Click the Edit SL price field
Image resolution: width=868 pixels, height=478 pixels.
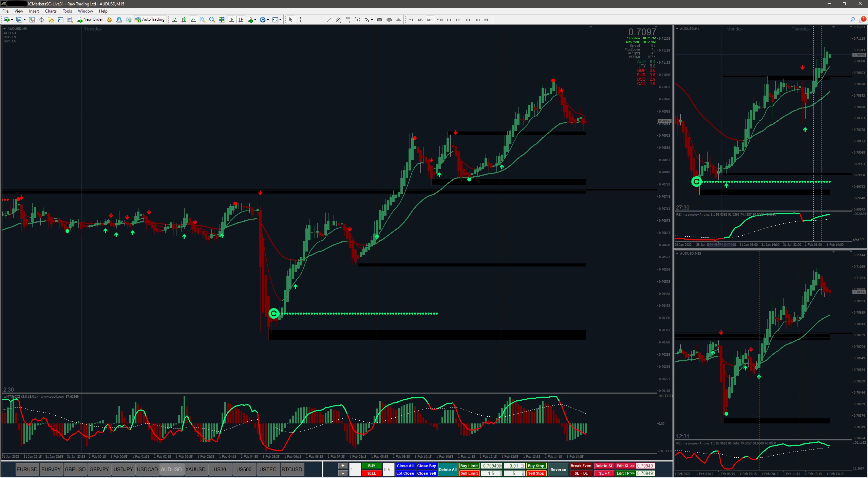(x=645, y=466)
